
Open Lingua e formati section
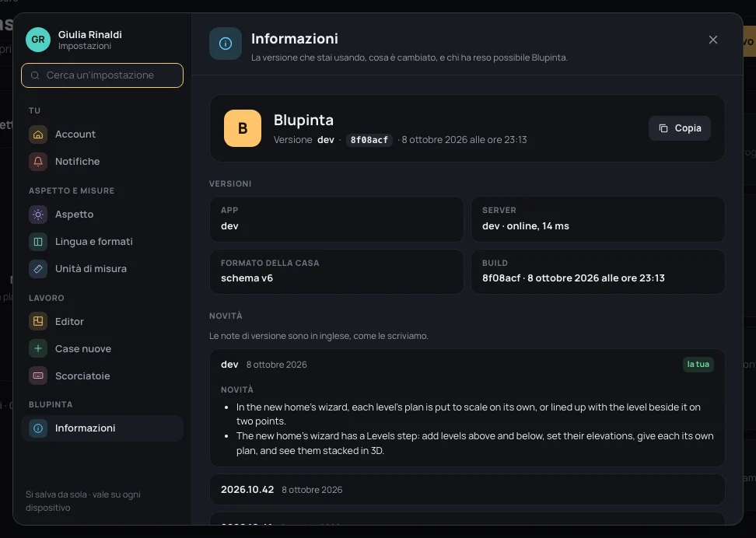[x=102, y=242]
